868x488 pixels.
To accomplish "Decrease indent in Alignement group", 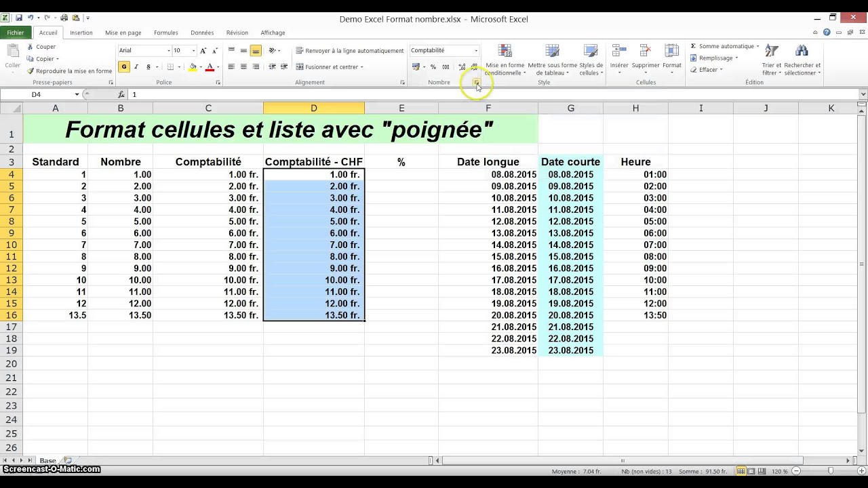I will (272, 66).
